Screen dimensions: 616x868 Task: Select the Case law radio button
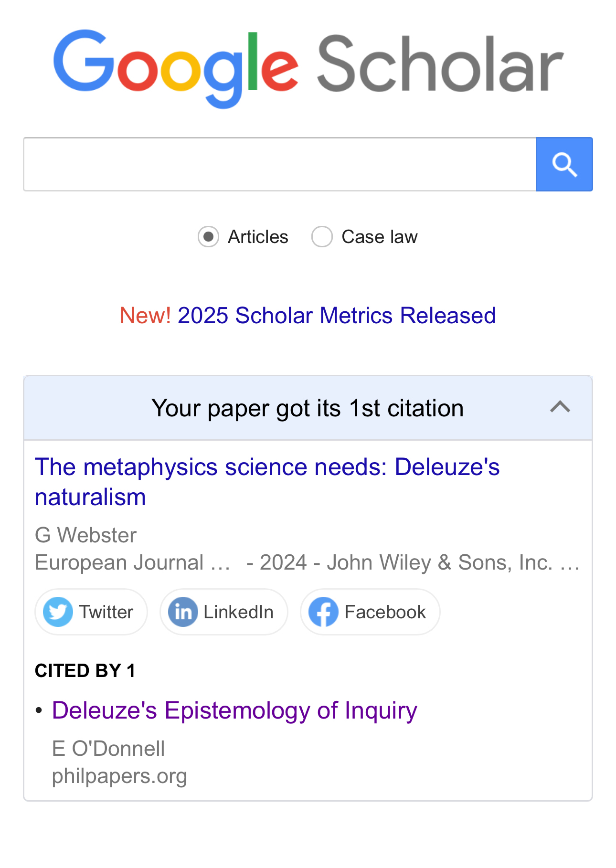[x=322, y=237]
